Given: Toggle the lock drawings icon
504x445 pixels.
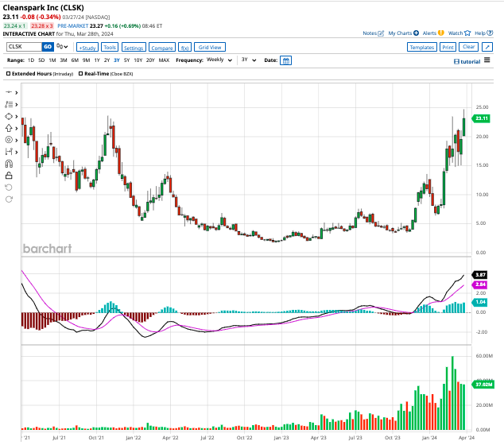Looking at the screenshot, I should [9, 176].
